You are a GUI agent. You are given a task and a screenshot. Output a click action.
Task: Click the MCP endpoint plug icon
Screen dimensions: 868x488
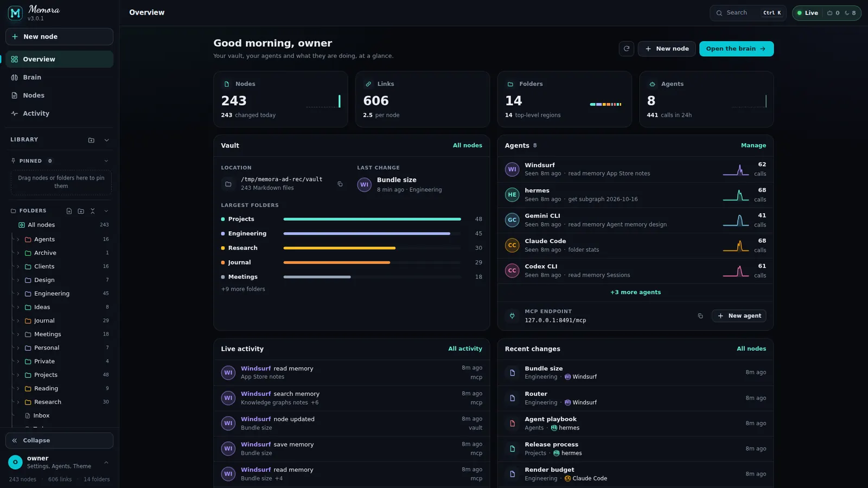[512, 316]
